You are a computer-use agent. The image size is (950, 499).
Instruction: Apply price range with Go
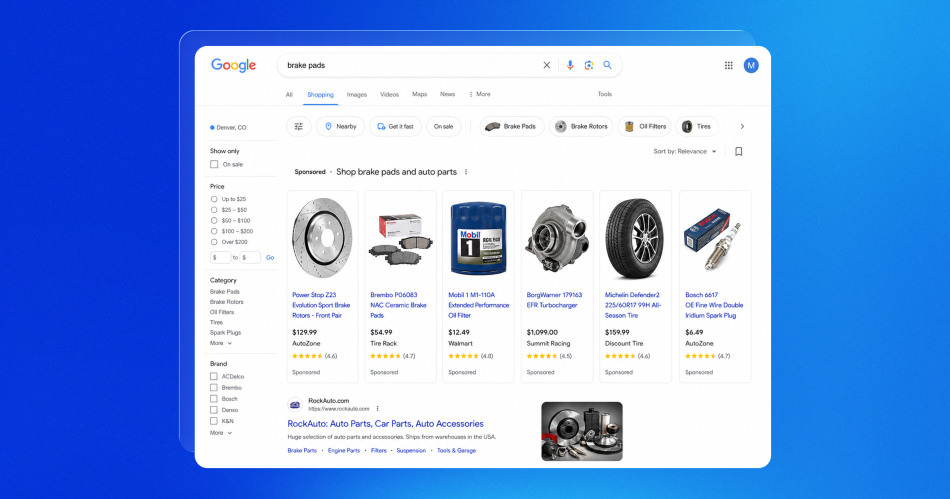pyautogui.click(x=270, y=258)
